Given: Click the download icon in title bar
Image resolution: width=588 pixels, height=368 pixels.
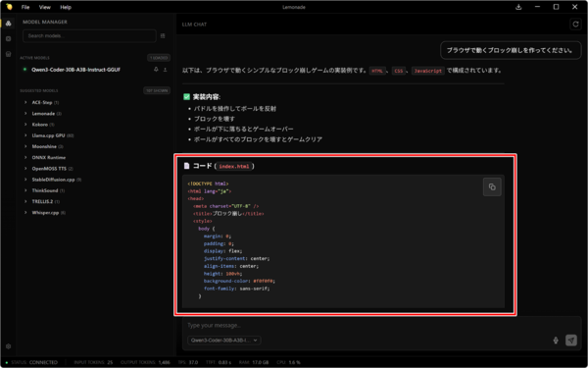Looking at the screenshot, I should click(518, 7).
